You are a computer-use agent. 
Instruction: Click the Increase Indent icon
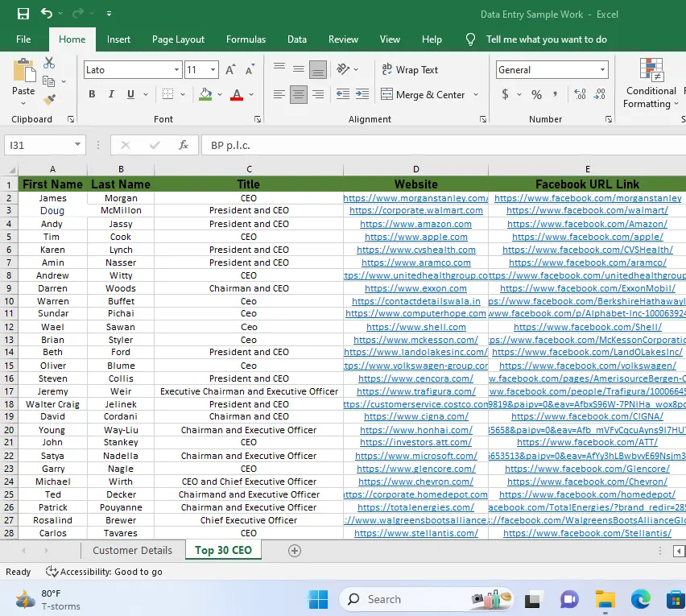(x=364, y=94)
